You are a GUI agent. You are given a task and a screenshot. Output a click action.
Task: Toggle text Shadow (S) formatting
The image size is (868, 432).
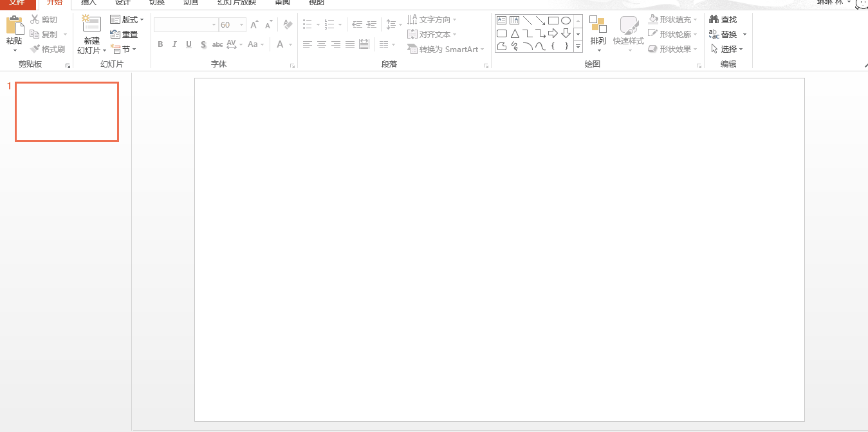[203, 44]
